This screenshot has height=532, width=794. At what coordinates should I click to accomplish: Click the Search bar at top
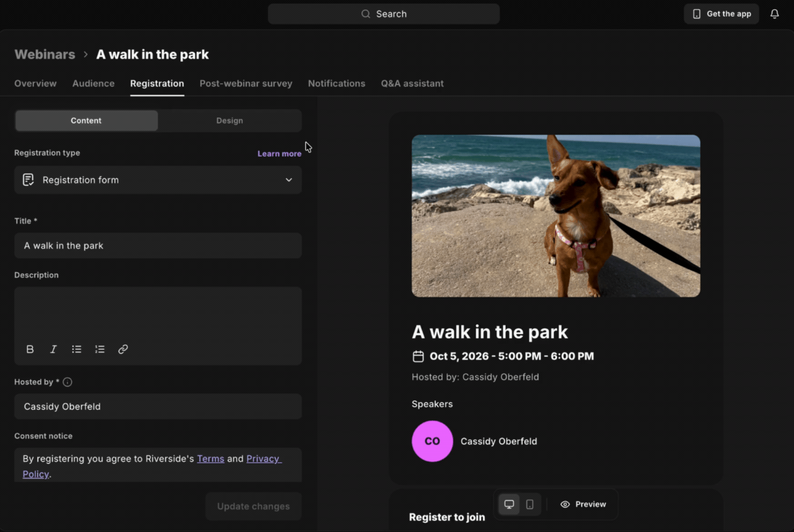[384, 14]
